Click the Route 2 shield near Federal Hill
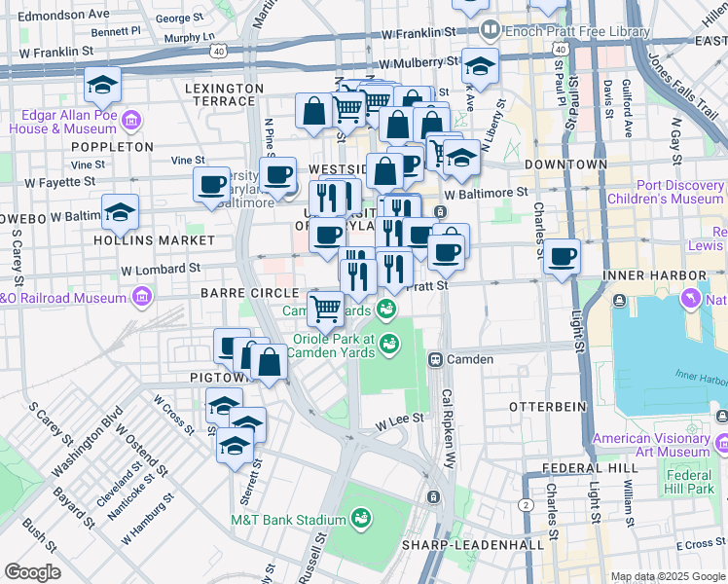 (x=526, y=505)
